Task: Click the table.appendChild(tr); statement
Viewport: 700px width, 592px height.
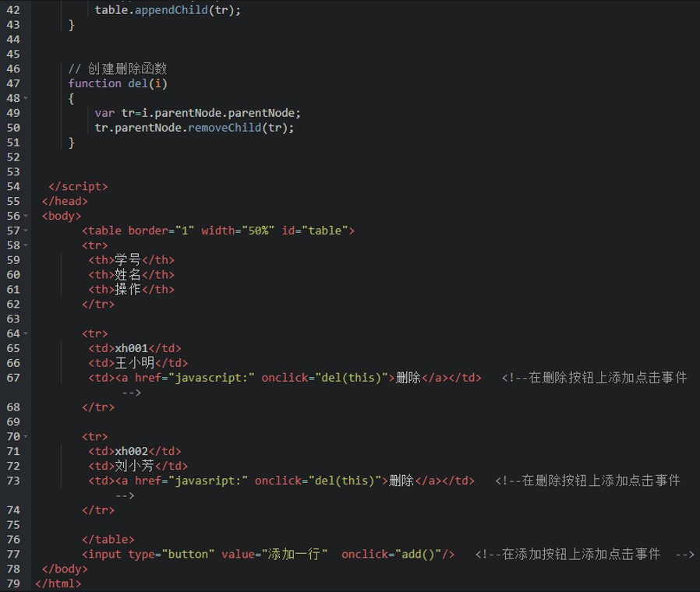Action: tap(168, 10)
